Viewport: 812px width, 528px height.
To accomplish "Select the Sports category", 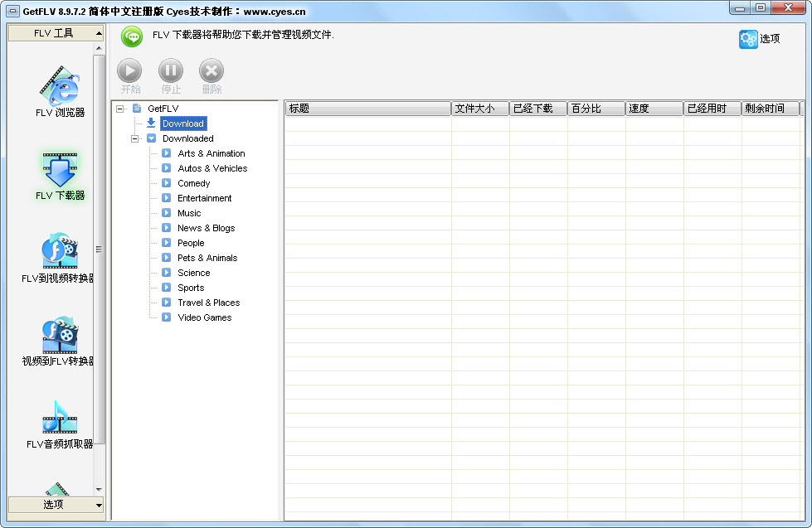I will (x=191, y=288).
